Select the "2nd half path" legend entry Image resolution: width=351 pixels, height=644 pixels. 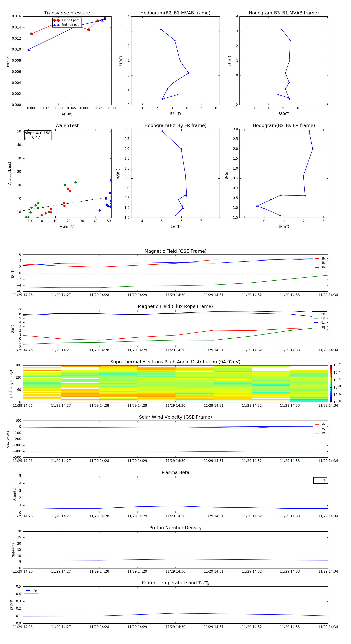(67, 25)
